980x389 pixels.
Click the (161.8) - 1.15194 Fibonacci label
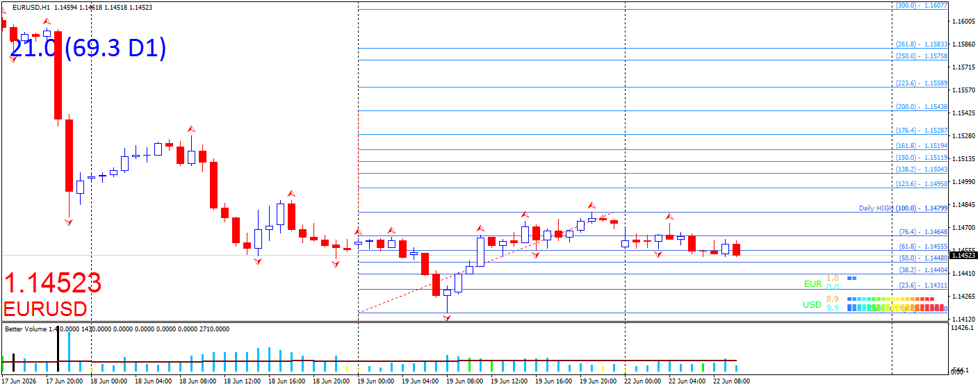[922, 146]
